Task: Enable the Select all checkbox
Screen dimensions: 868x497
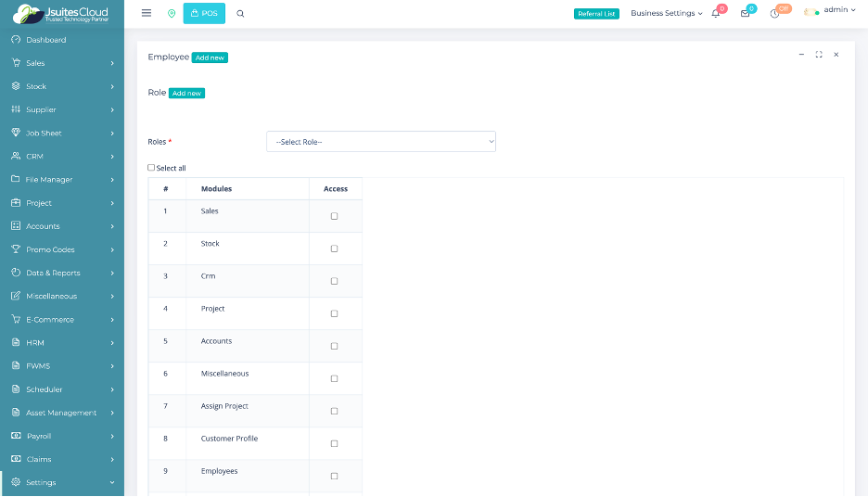Action: pos(152,168)
